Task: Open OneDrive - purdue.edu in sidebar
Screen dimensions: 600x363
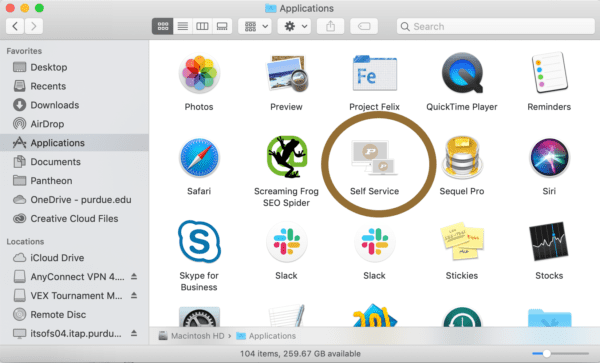Action: click(75, 200)
